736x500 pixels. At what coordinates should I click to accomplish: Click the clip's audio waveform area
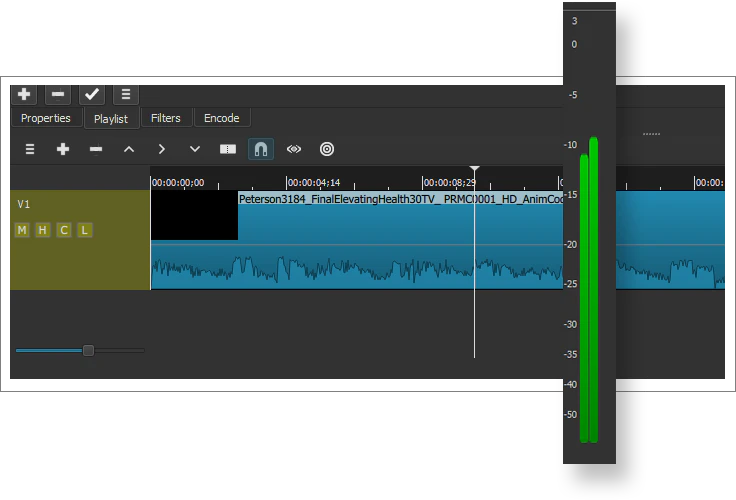357,270
